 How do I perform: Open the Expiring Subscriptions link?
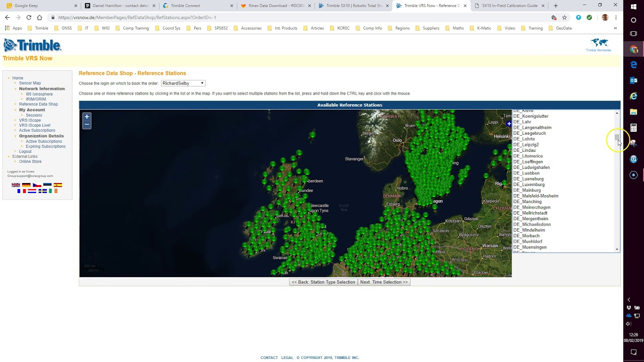point(46,146)
